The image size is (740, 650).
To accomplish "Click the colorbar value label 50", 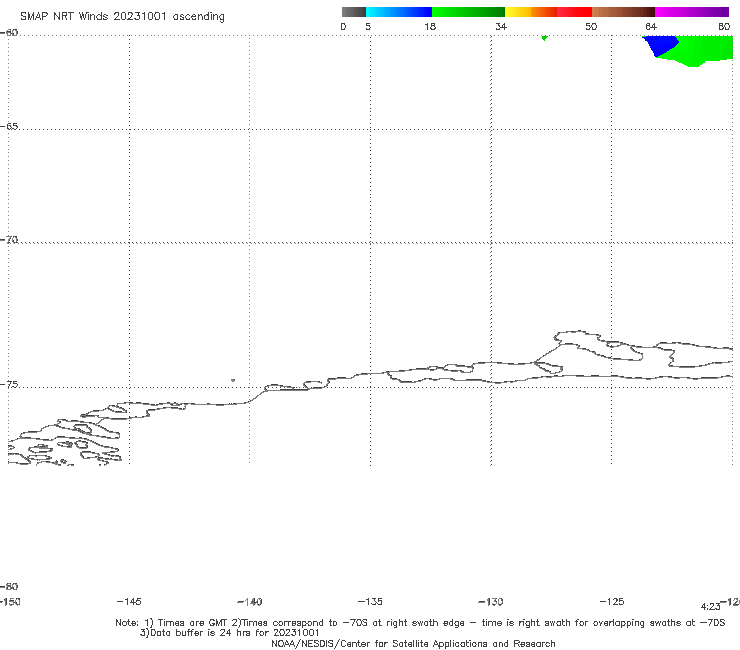I will pyautogui.click(x=591, y=26).
